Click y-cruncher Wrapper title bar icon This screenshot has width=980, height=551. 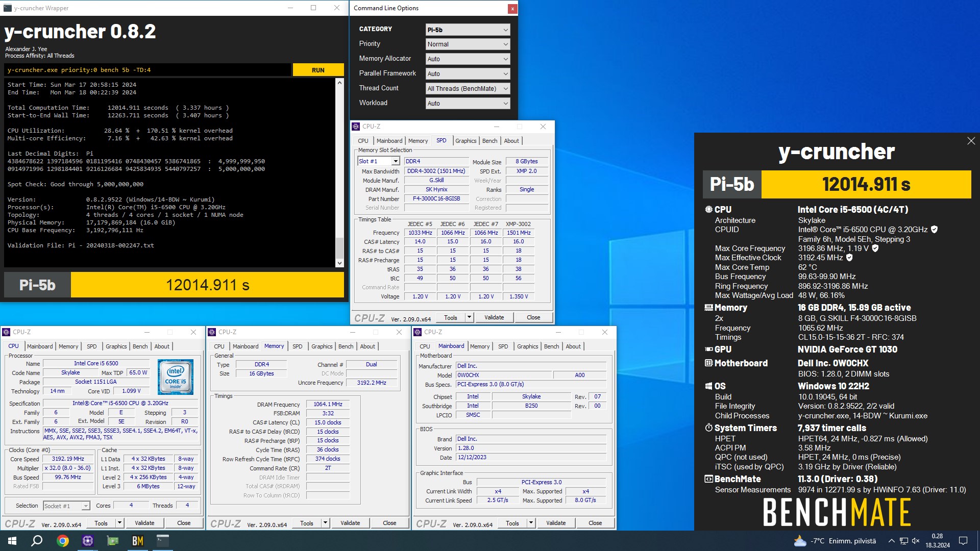pyautogui.click(x=8, y=8)
